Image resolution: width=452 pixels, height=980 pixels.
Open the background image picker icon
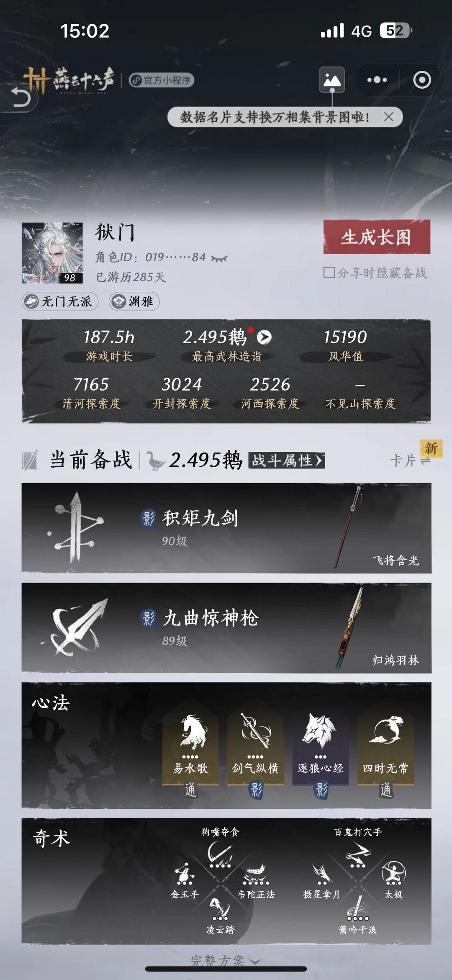point(332,80)
